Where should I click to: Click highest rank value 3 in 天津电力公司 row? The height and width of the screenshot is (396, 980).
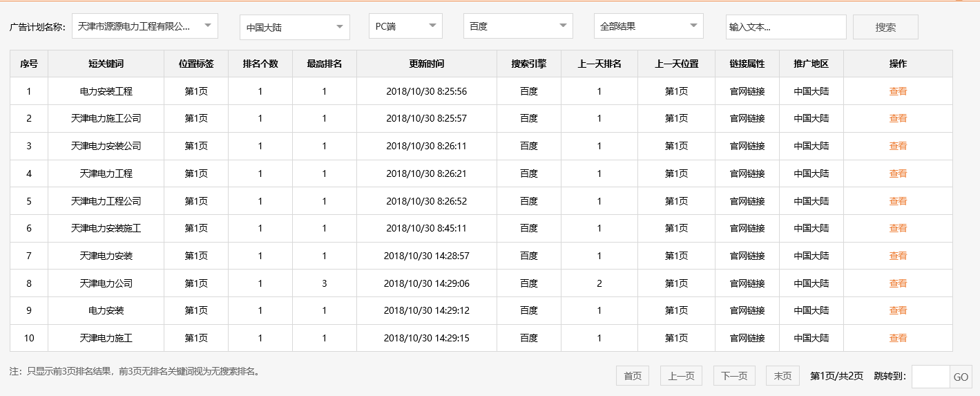point(325,283)
